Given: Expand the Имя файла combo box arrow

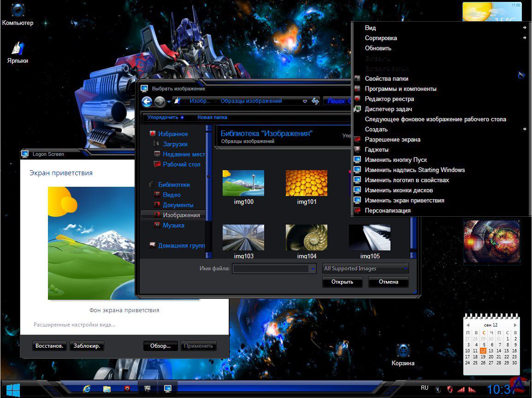Looking at the screenshot, I should pyautogui.click(x=313, y=268).
